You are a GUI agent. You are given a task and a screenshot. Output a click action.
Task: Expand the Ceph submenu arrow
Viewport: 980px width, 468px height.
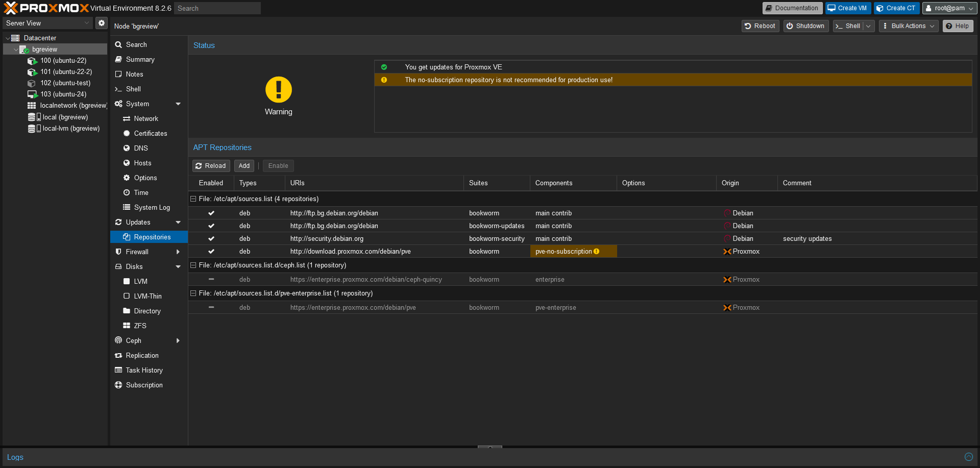click(x=178, y=341)
